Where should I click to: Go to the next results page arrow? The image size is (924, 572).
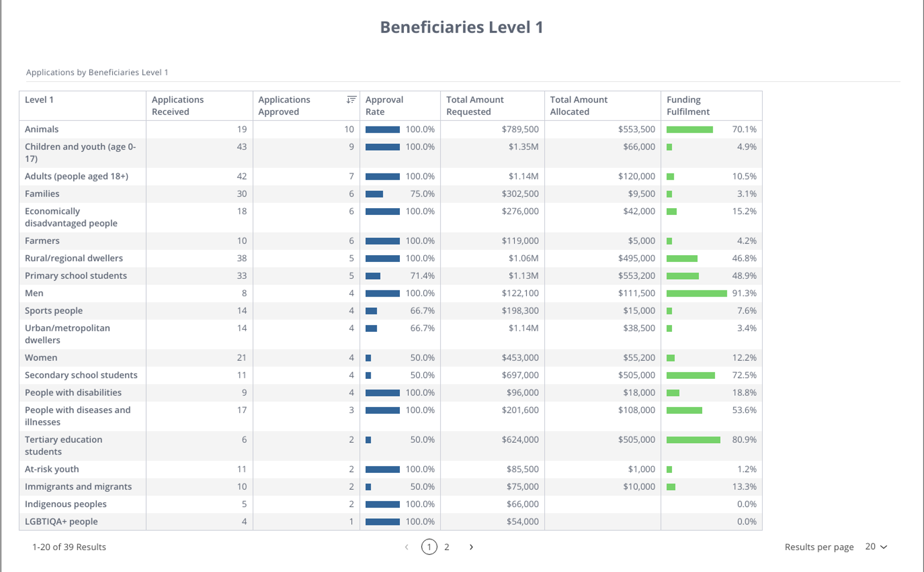471,547
